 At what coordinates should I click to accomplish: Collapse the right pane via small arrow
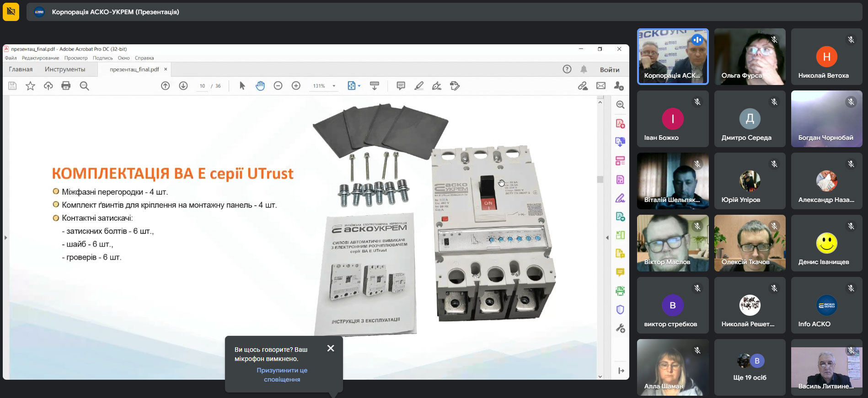pos(607,238)
